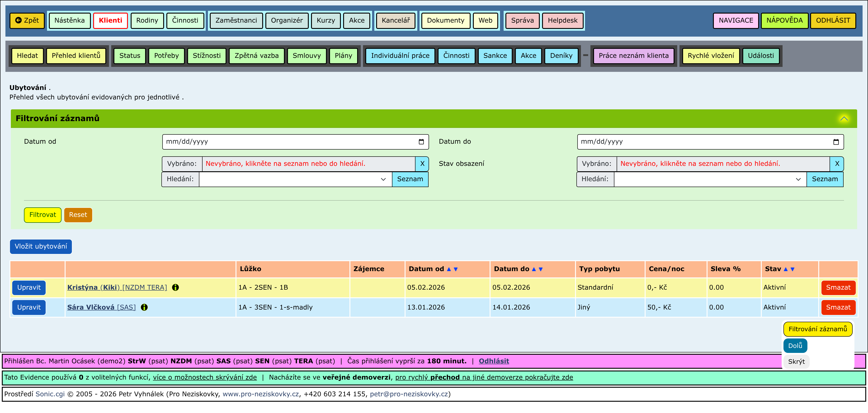Open the Dokumenty section
This screenshot has height=413, width=868.
[x=446, y=21]
